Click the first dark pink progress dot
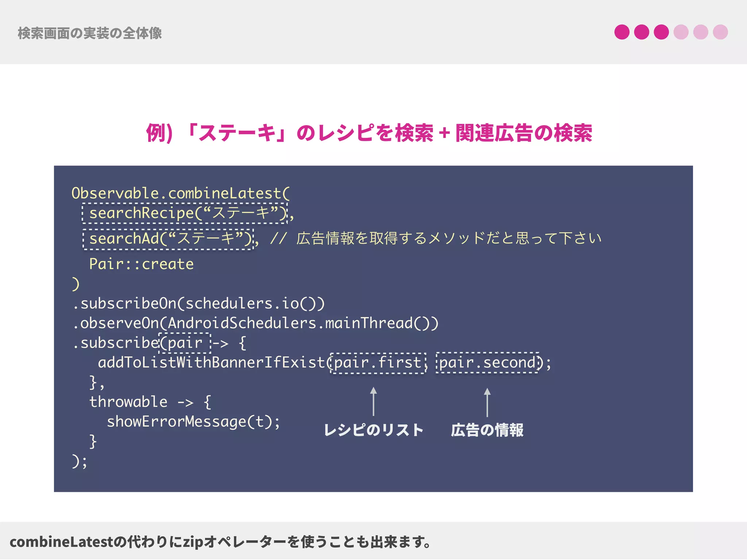The image size is (747, 560). coord(622,32)
